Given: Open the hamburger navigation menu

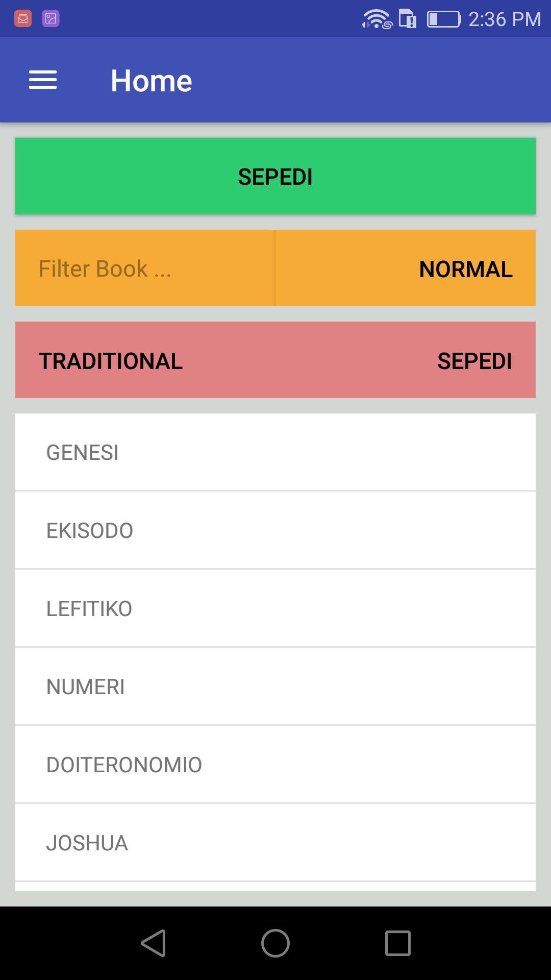Looking at the screenshot, I should coord(43,80).
